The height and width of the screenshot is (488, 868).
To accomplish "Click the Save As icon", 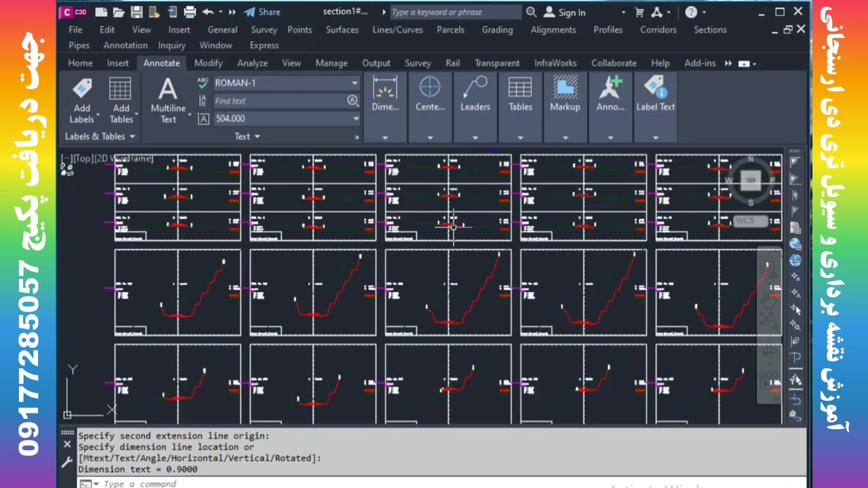I will 154,12.
